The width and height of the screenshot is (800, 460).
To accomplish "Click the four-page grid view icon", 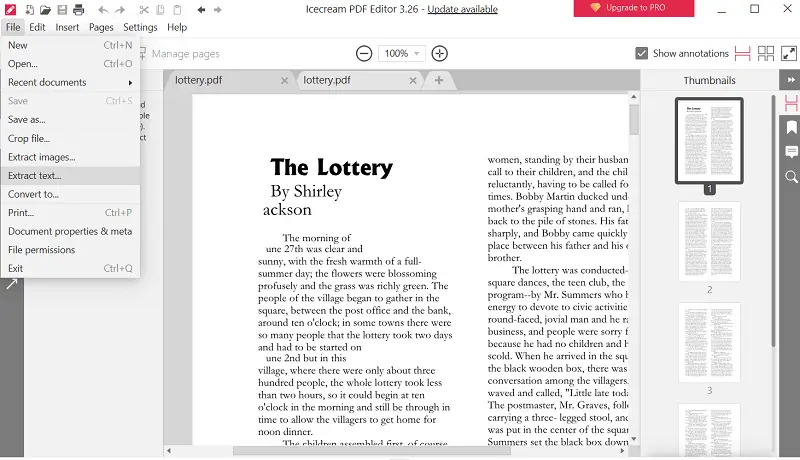I will [x=766, y=54].
